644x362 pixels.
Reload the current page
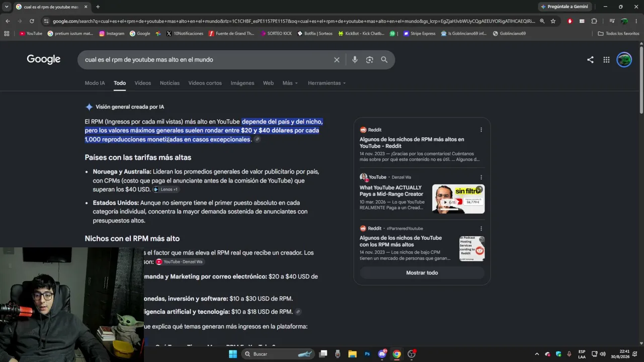32,21
